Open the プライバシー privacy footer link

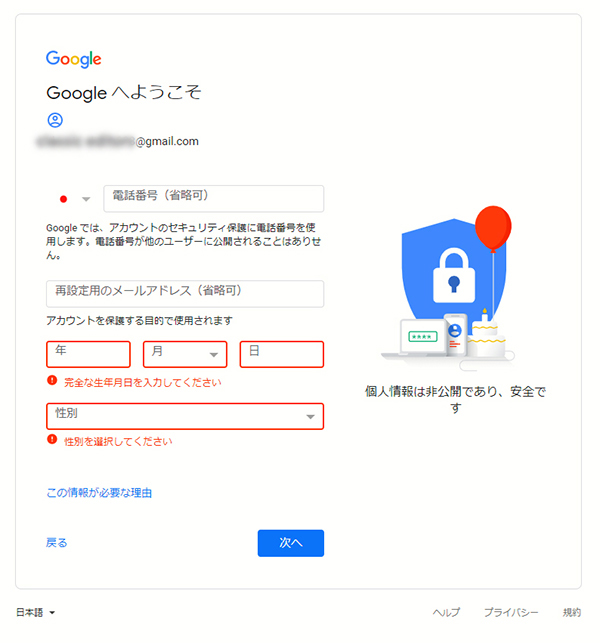click(x=511, y=612)
